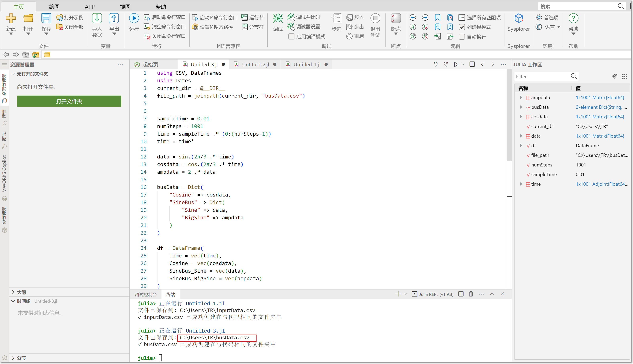This screenshot has width=633, height=364.
Task: Uncheck the column selection mode checkbox
Action: click(x=462, y=27)
